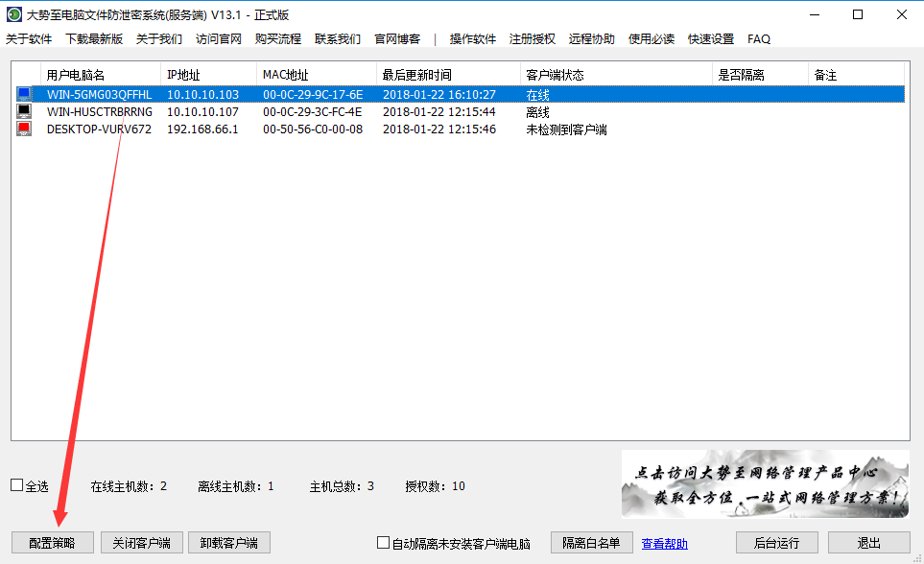This screenshot has width=924, height=564.
Task: Open the 注册授权 menu item
Action: point(532,39)
